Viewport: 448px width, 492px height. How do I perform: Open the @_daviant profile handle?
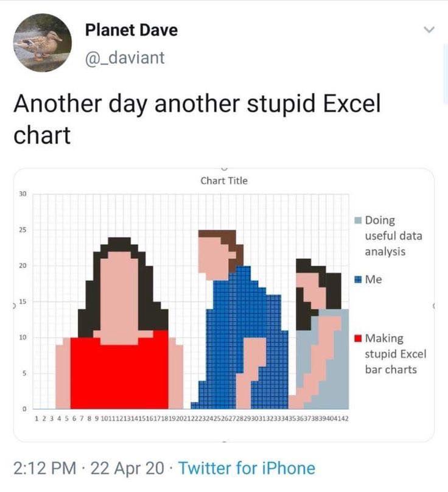tap(126, 58)
